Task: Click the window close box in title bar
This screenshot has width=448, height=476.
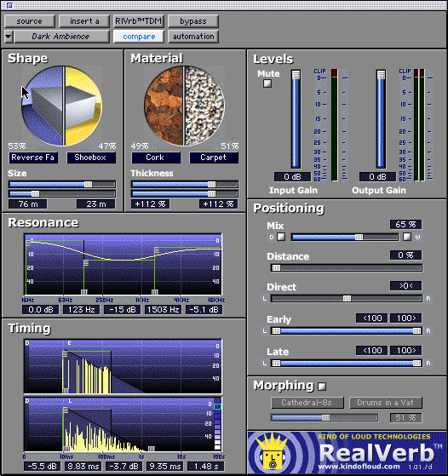Action: (9, 5)
